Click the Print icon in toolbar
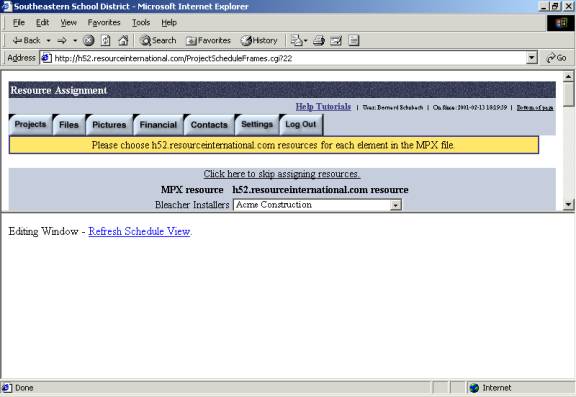 318,40
